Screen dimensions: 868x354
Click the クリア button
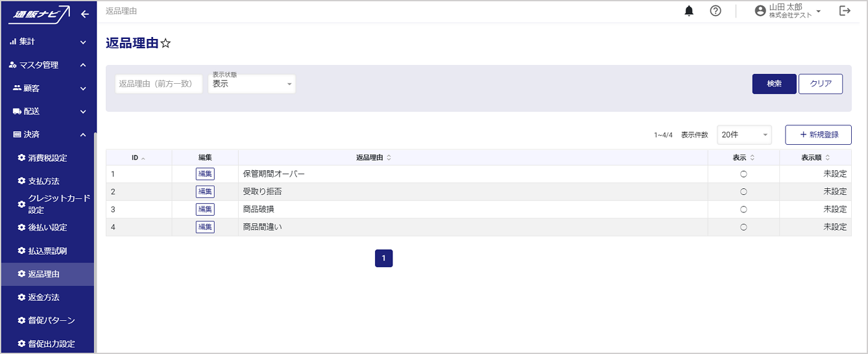coord(821,84)
